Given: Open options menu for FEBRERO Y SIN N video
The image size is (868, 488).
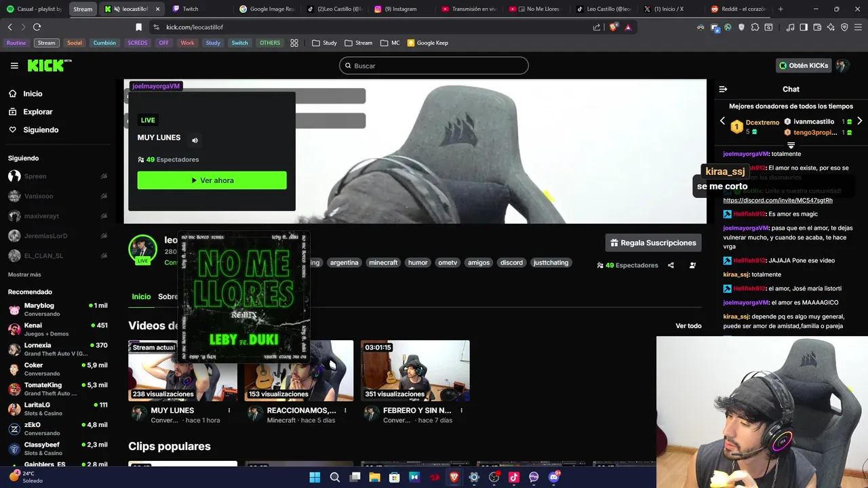Looking at the screenshot, I should click(x=461, y=410).
